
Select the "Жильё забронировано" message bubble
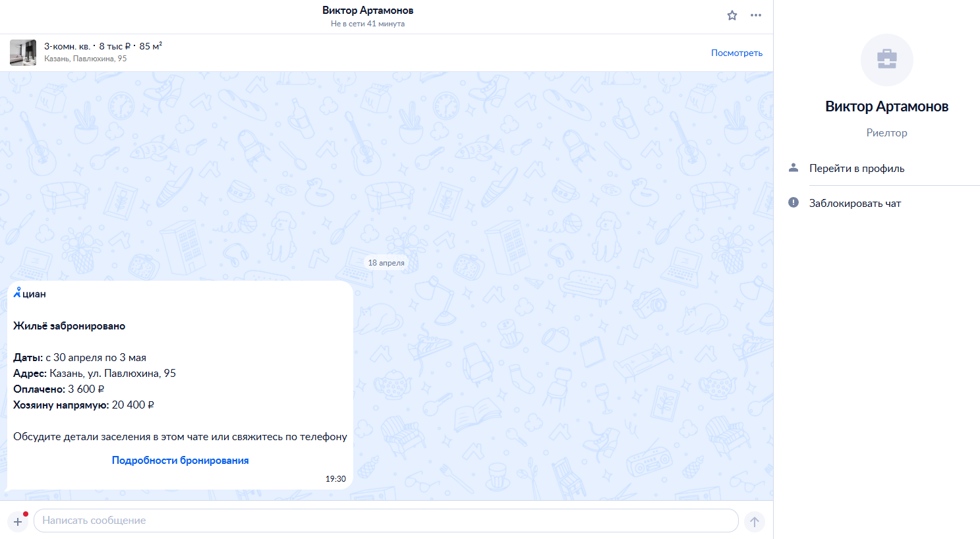point(180,385)
